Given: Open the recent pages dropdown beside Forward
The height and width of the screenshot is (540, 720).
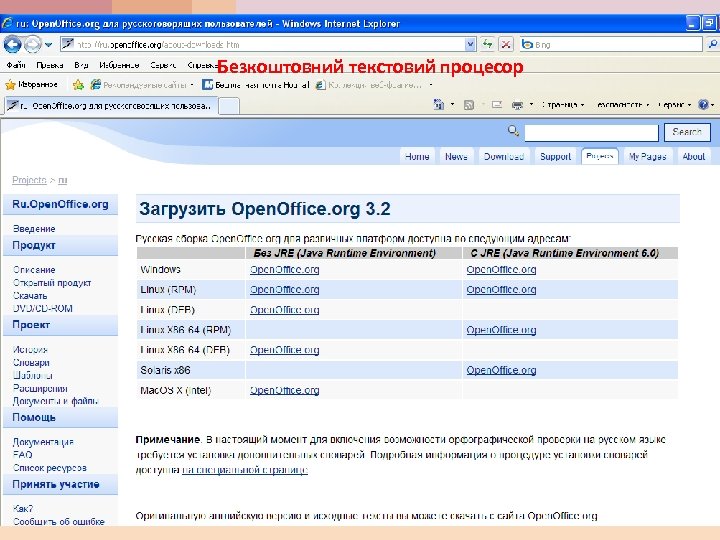Looking at the screenshot, I should [49, 45].
